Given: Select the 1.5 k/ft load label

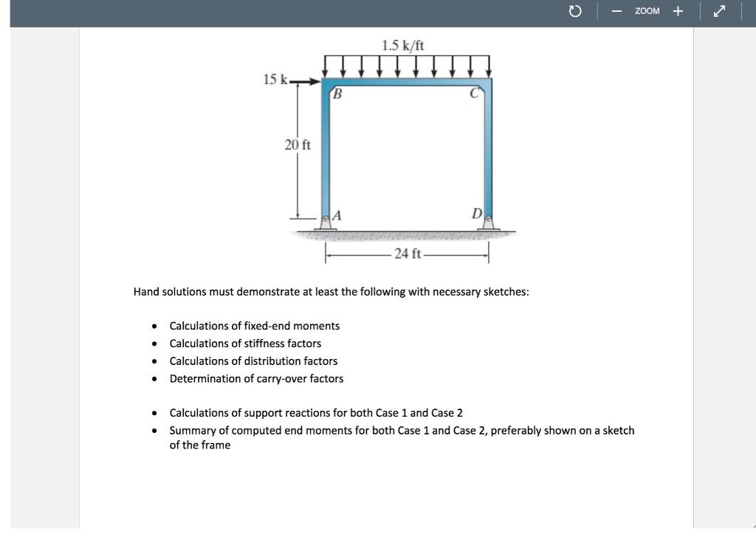Looking at the screenshot, I should [x=404, y=44].
